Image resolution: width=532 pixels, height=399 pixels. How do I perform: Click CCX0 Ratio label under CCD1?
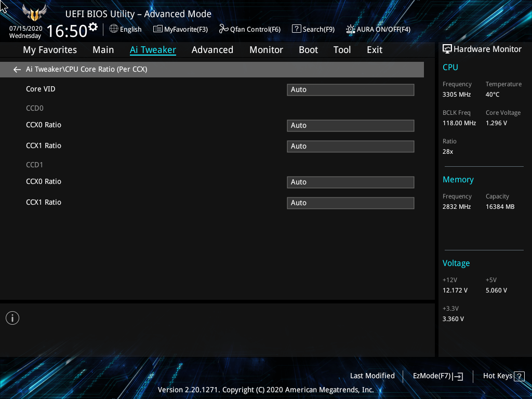point(44,181)
